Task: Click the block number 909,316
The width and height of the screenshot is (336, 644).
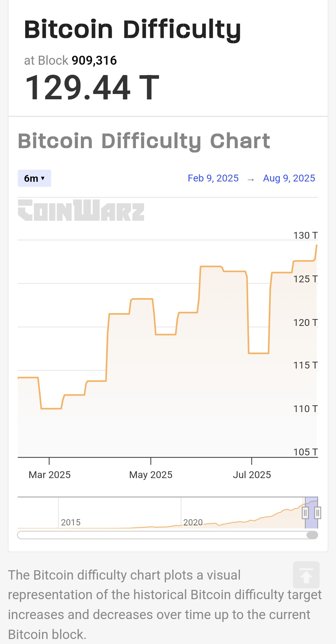Action: pyautogui.click(x=94, y=60)
